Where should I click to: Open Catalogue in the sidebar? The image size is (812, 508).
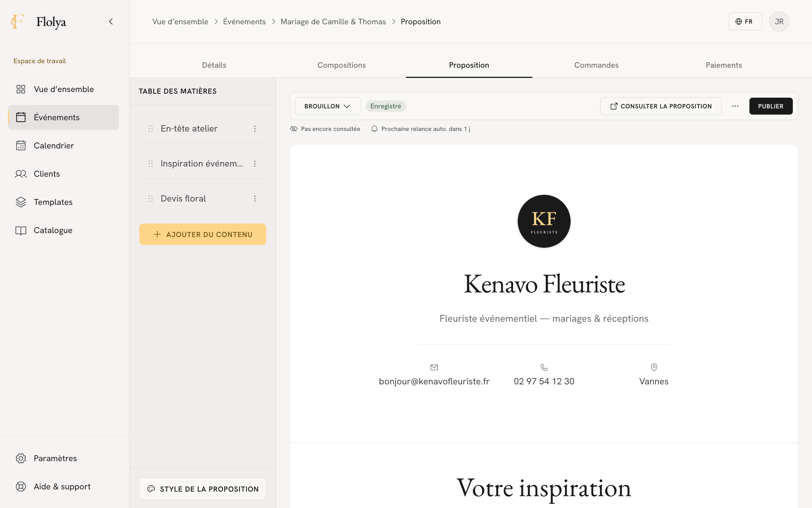tap(63, 230)
